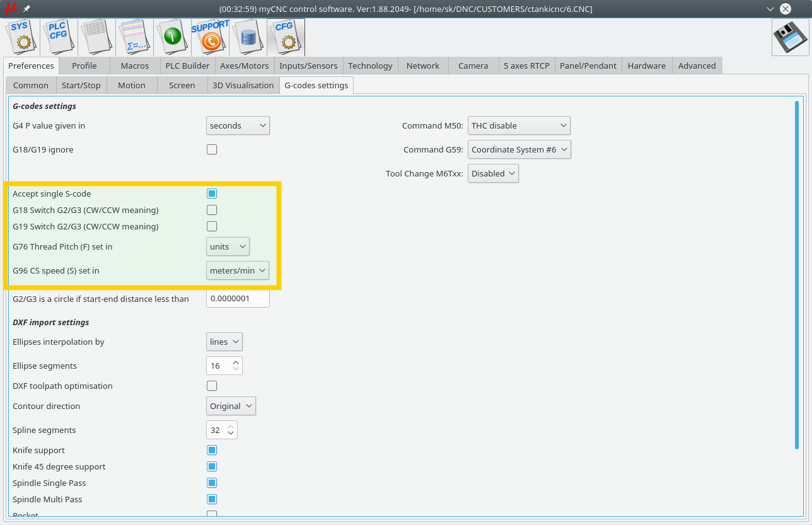Open the sum formula table icon
The height and width of the screenshot is (525, 812).
[134, 37]
